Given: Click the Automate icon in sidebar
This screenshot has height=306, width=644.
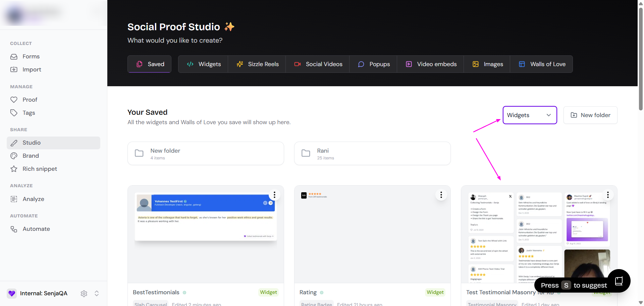Looking at the screenshot, I should (14, 229).
